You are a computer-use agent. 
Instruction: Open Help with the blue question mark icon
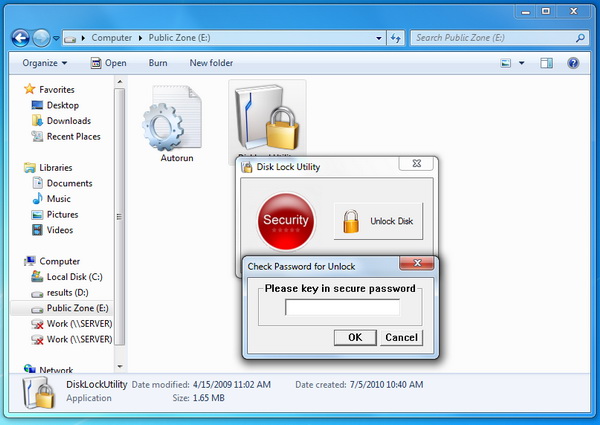pyautogui.click(x=573, y=63)
